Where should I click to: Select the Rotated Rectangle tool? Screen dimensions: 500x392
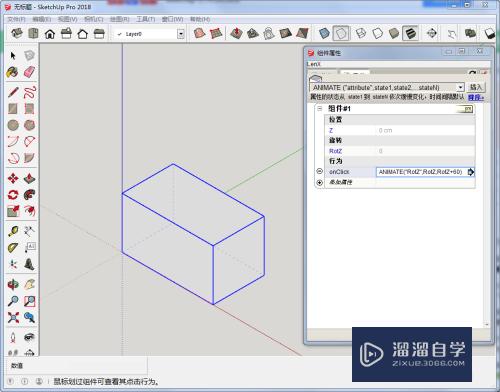click(x=29, y=109)
